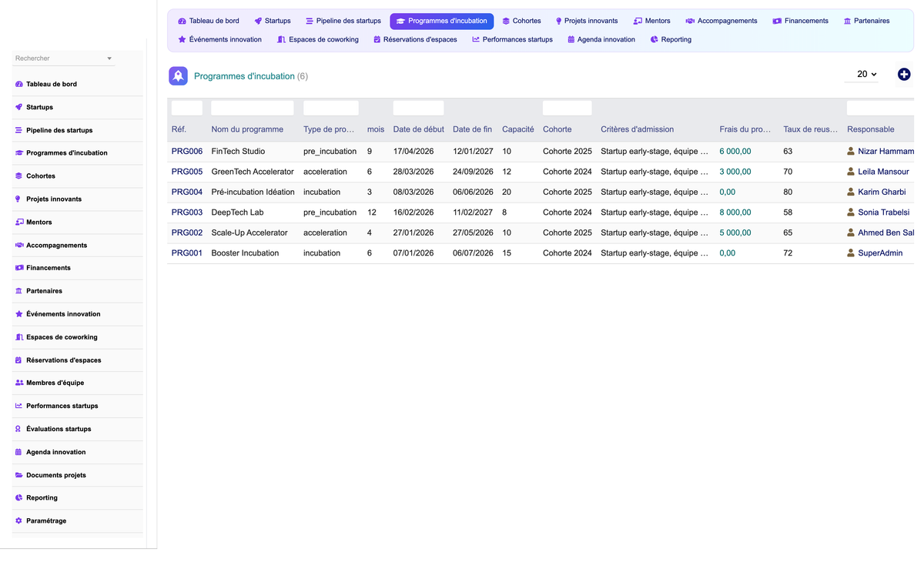Click the Agenda innovation calendar icon in sidebar
Image resolution: width=924 pixels, height=572 pixels.
19,452
